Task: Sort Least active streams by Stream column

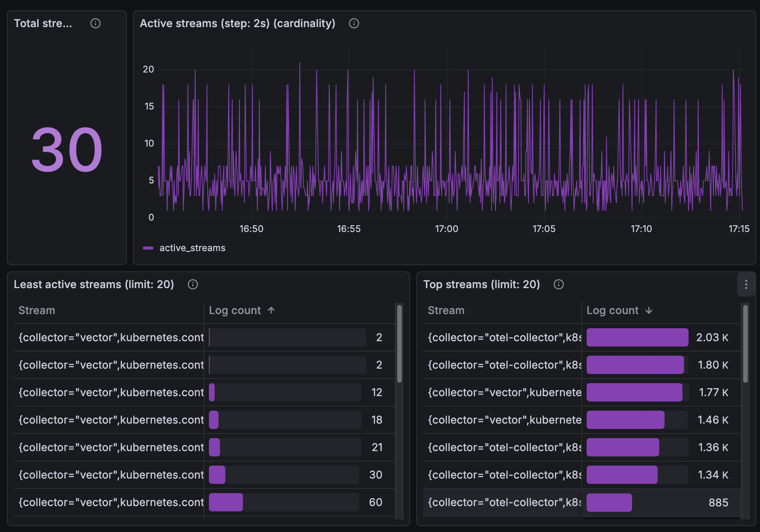Action: (x=37, y=310)
